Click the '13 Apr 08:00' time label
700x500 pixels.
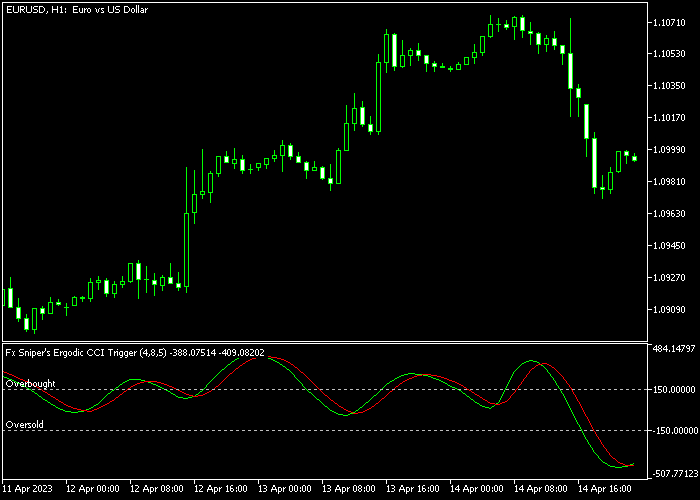[x=349, y=488]
